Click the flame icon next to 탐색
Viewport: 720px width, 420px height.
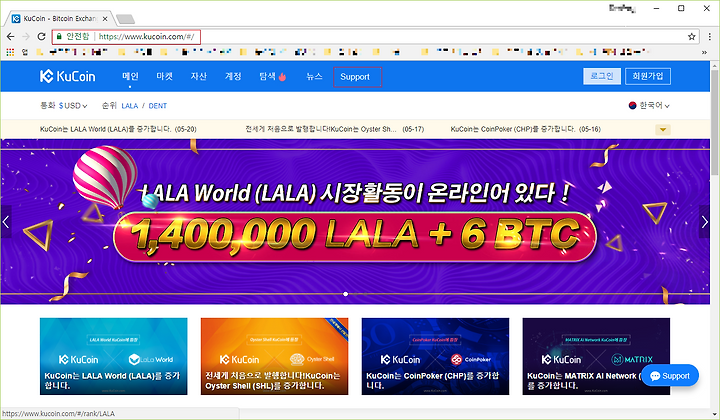(x=282, y=77)
